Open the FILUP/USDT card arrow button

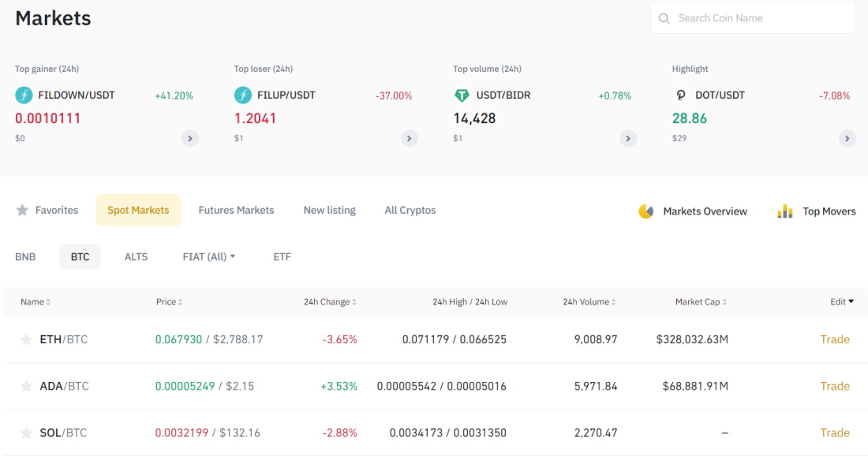tap(409, 138)
